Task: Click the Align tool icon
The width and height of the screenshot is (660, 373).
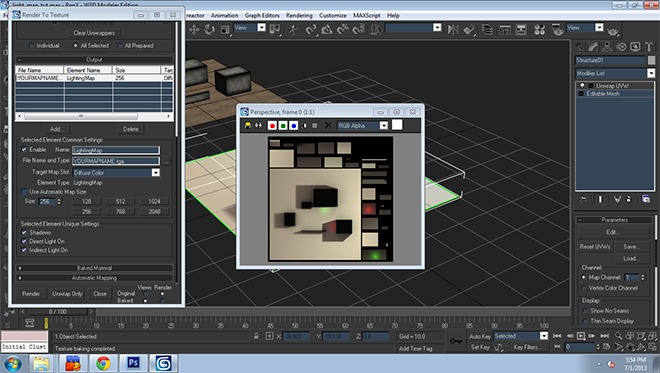Action: (469, 29)
